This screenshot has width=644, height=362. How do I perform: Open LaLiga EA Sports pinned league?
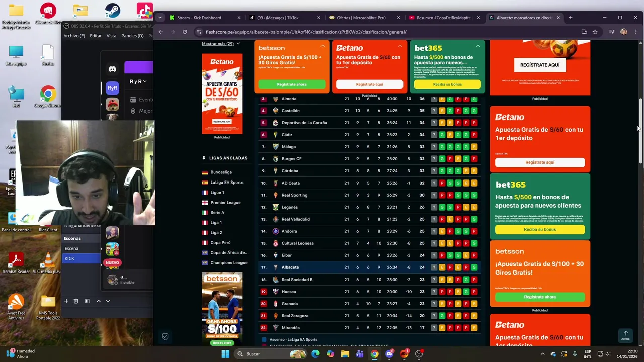(226, 183)
